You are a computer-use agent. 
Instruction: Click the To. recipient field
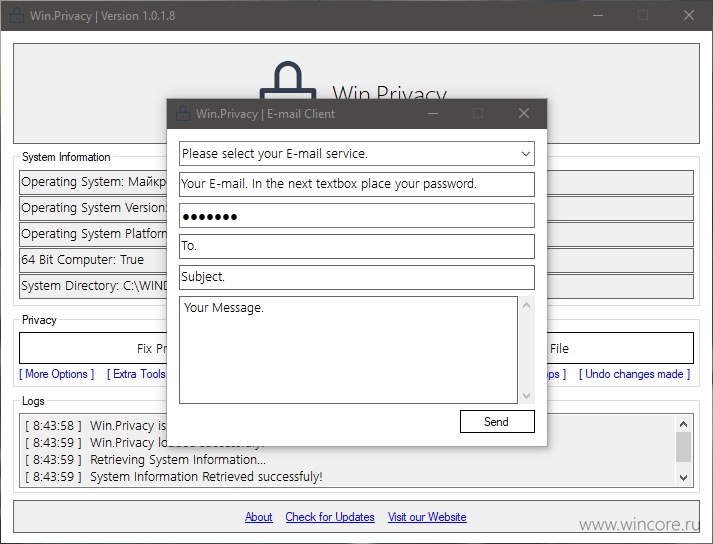pyautogui.click(x=356, y=247)
